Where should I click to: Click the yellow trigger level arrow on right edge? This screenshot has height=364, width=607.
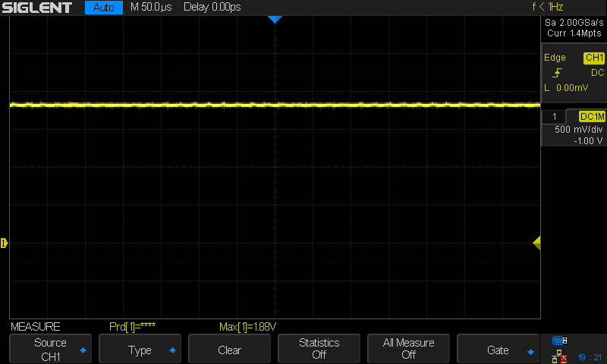tap(537, 243)
